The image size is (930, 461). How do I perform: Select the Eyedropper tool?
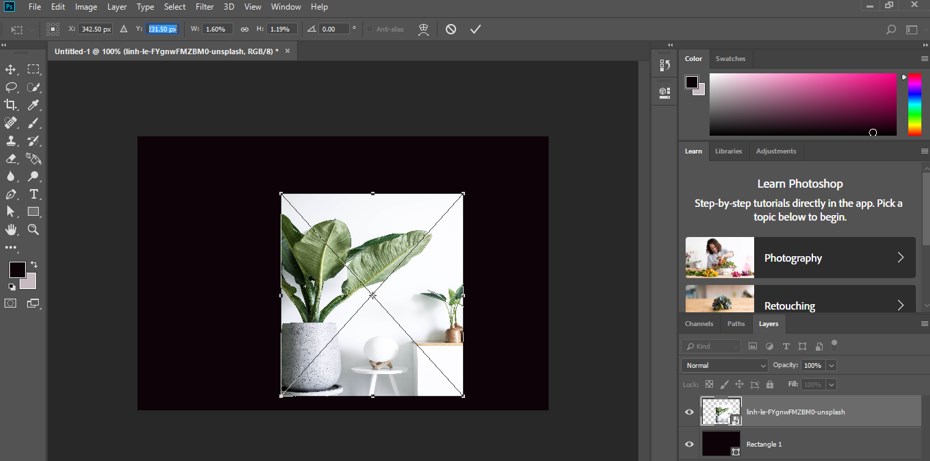pyautogui.click(x=34, y=105)
